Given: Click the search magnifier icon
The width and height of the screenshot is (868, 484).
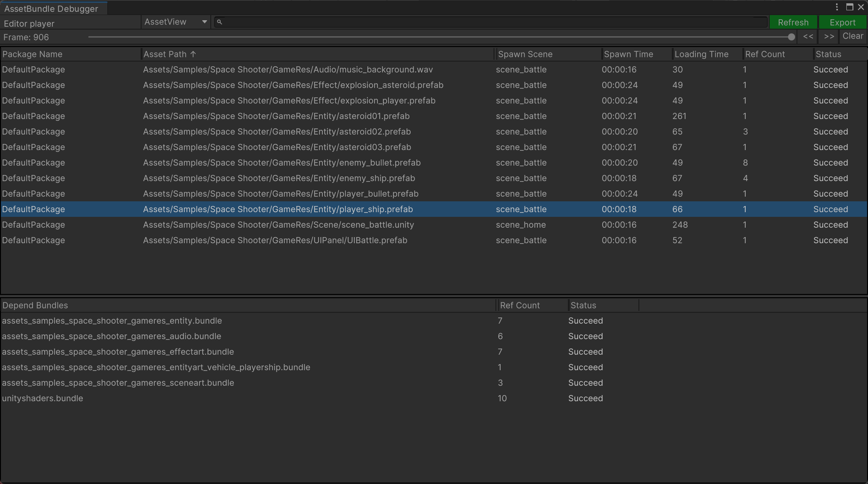Looking at the screenshot, I should pyautogui.click(x=219, y=22).
